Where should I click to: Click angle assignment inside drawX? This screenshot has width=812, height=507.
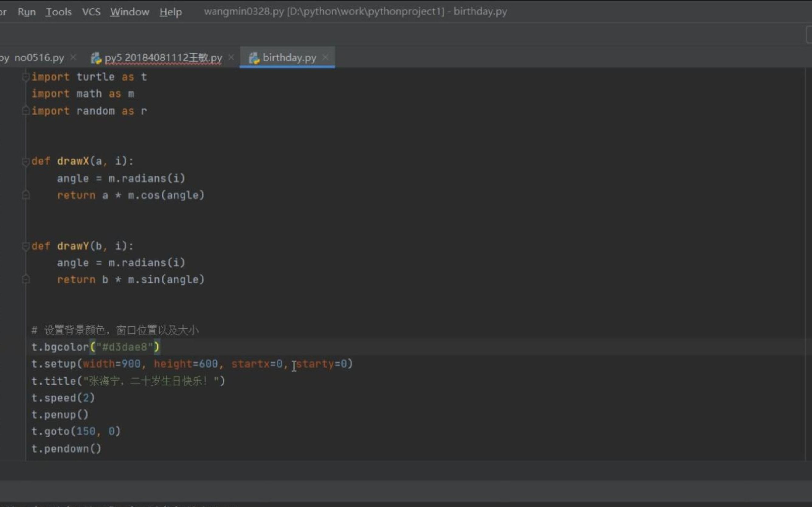click(x=121, y=178)
